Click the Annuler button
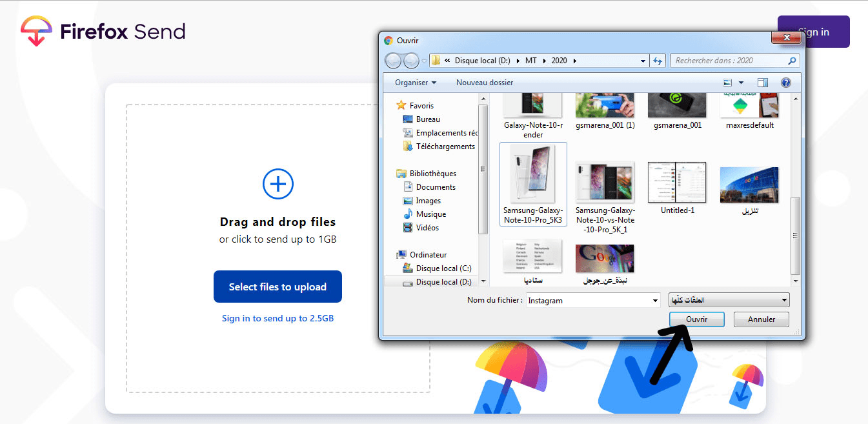 pyautogui.click(x=762, y=319)
